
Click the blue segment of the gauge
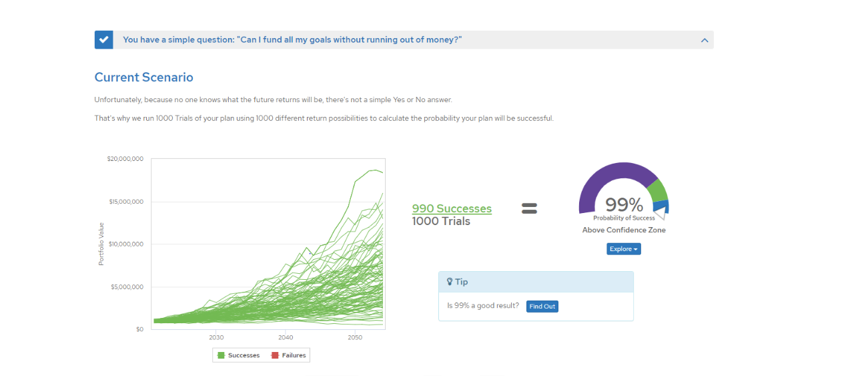click(x=665, y=205)
